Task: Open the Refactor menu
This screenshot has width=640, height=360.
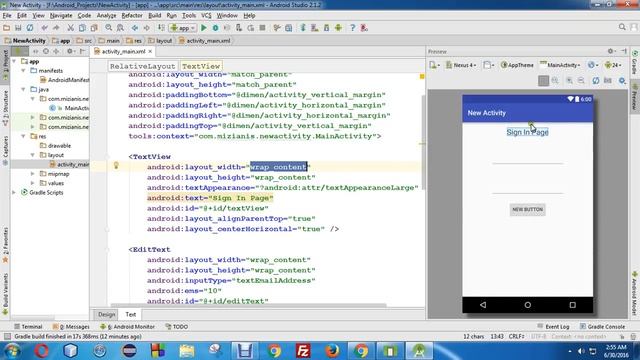Action: pyautogui.click(x=132, y=16)
